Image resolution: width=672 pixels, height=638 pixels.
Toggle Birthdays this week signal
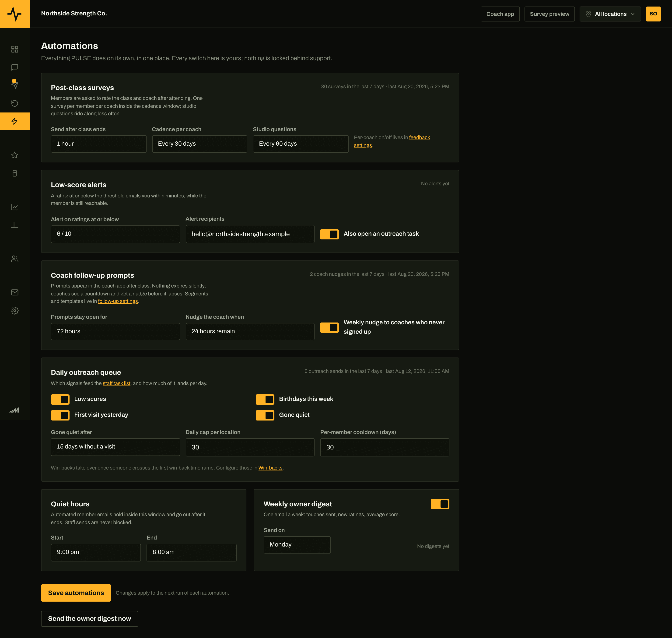click(265, 399)
